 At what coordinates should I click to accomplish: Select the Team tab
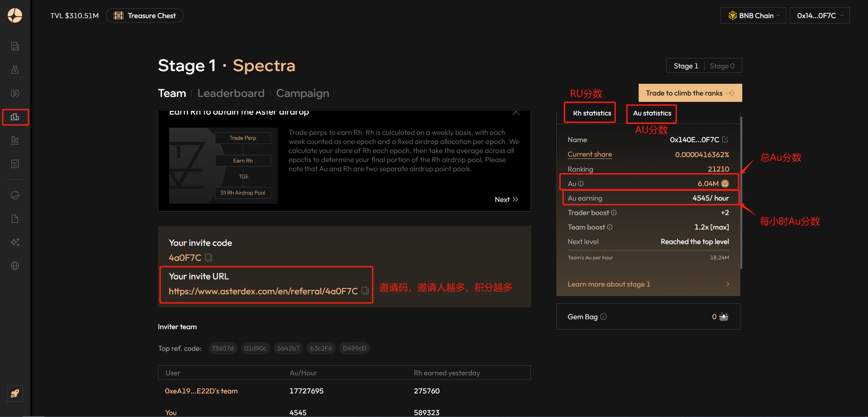click(172, 93)
